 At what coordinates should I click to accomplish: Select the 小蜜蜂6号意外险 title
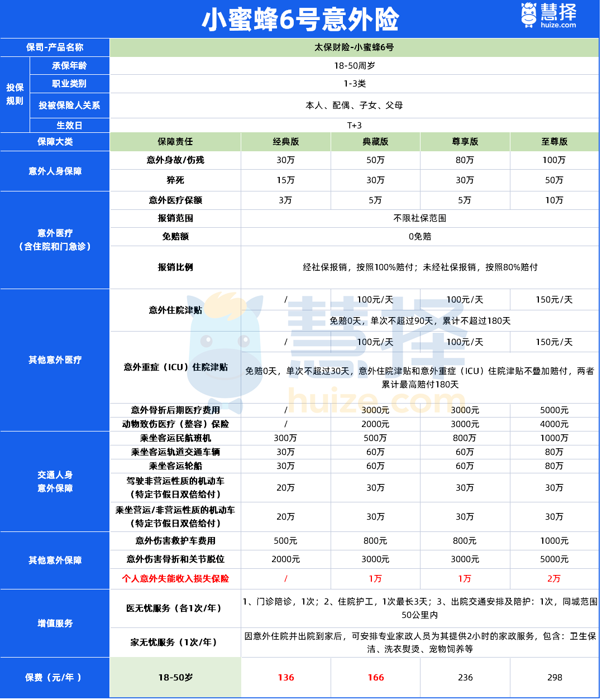click(300, 20)
